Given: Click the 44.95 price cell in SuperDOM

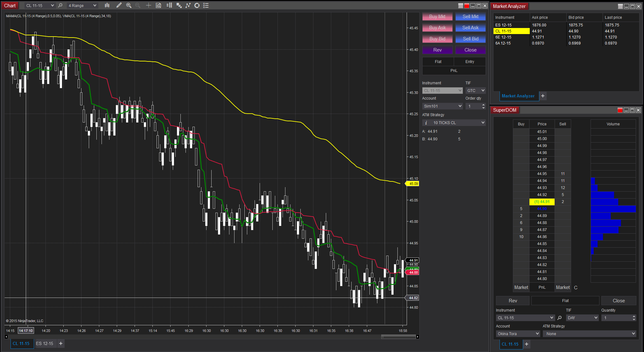Looking at the screenshot, I should pyautogui.click(x=542, y=174).
